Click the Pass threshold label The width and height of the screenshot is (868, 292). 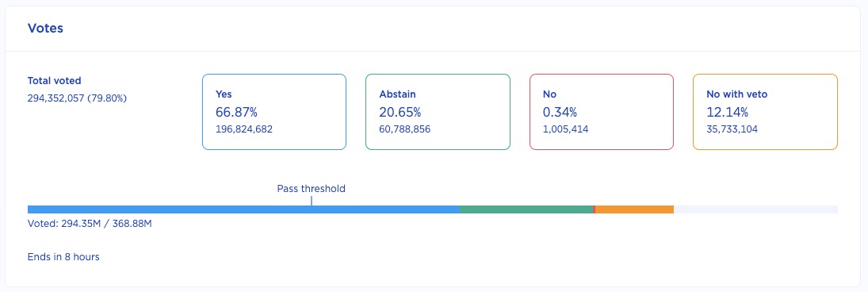click(311, 188)
